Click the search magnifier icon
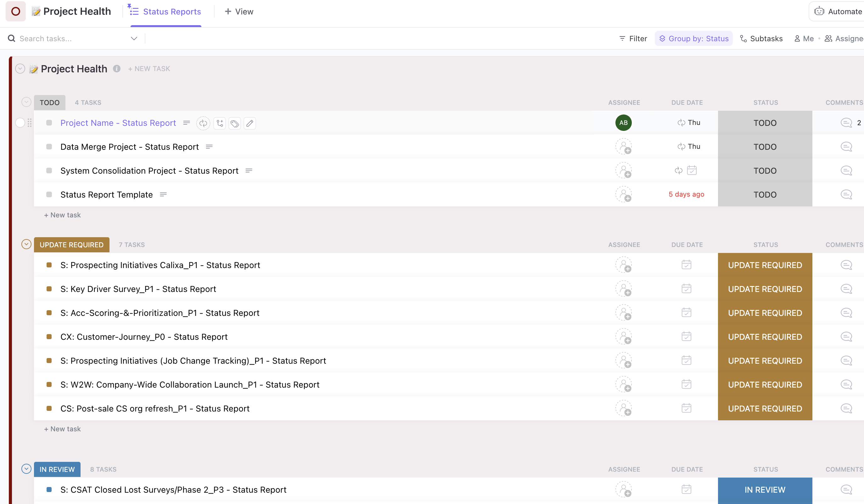 pos(12,38)
